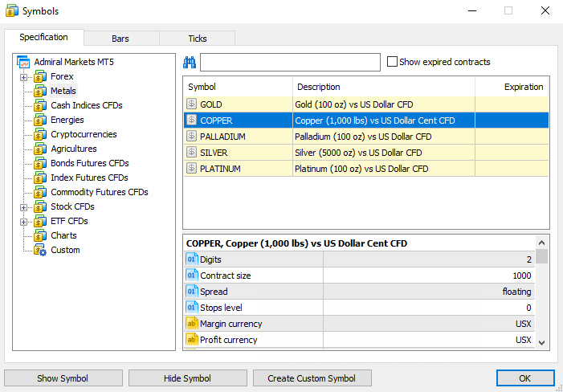Open the Ticks tab
The height and width of the screenshot is (392, 563).
tap(198, 39)
